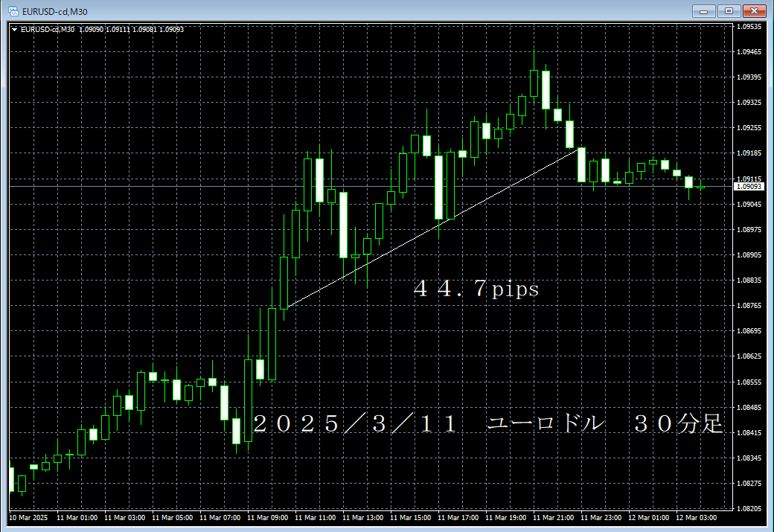Click the 1.09535 price scale label
This screenshot has height=532, width=774.
749,27
